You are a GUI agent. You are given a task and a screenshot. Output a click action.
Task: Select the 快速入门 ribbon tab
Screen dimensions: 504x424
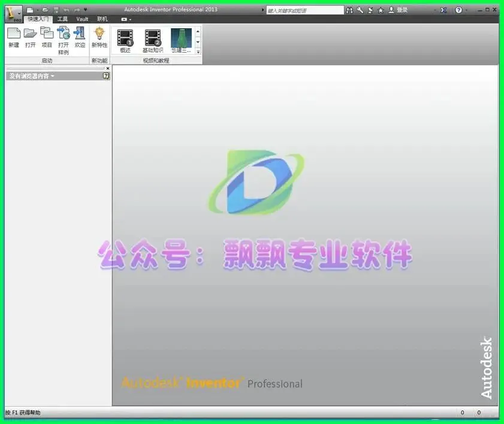click(38, 19)
